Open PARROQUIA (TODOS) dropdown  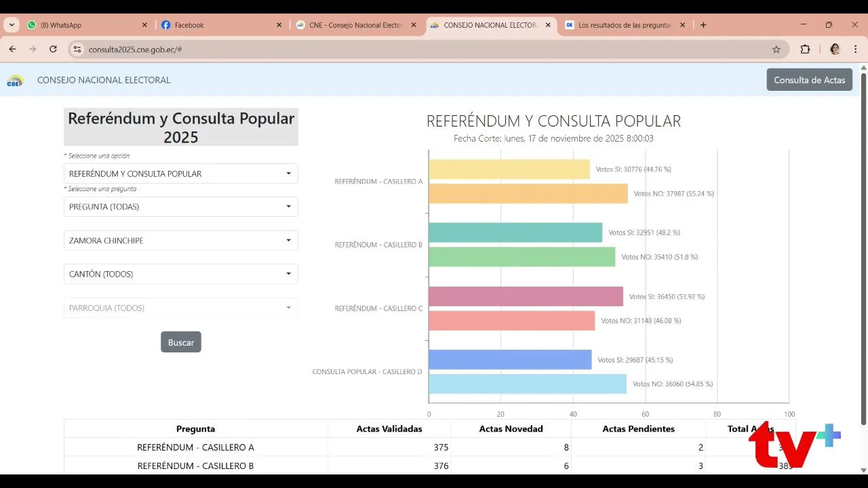[x=180, y=308]
